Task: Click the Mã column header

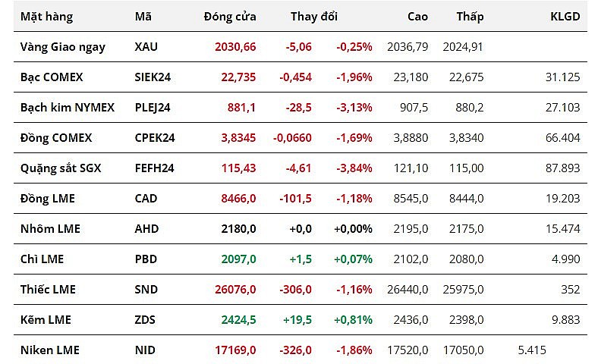Action: [143, 16]
